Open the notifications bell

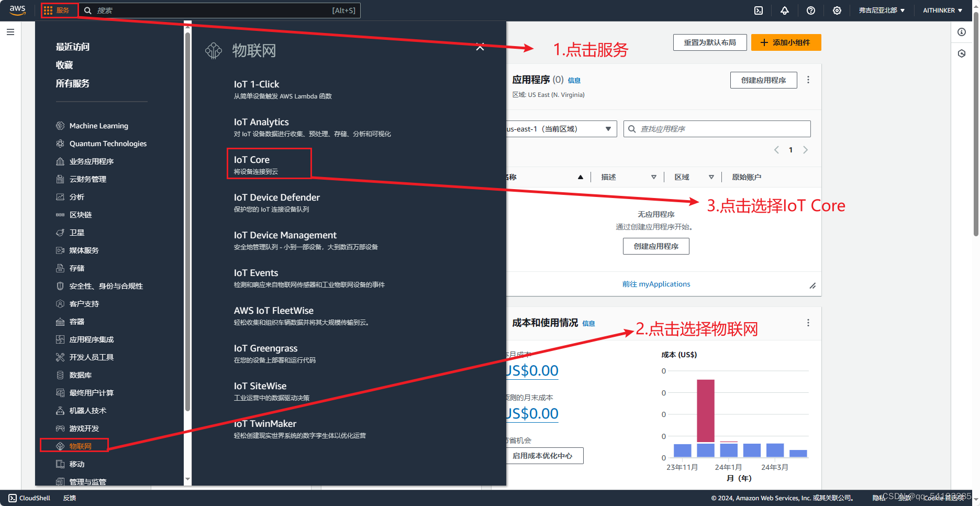click(x=785, y=10)
